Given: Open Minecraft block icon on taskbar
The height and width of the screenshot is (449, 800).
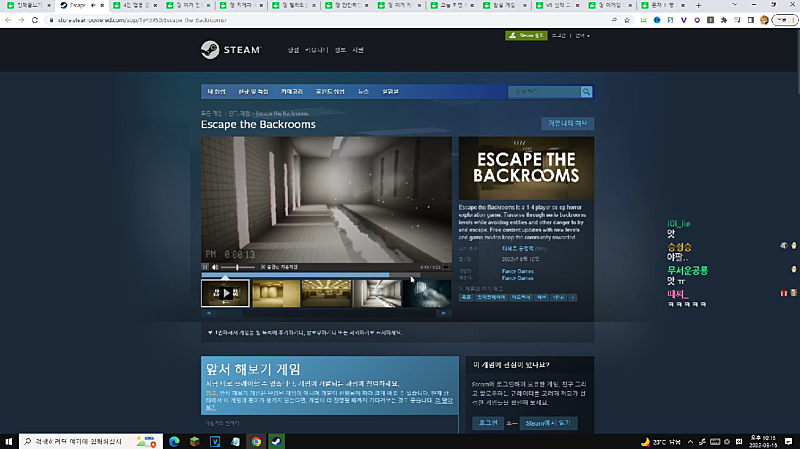Looking at the screenshot, I should click(x=194, y=441).
